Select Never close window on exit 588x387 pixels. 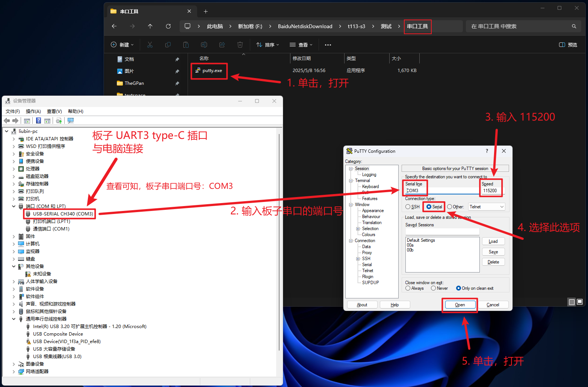pos(440,288)
